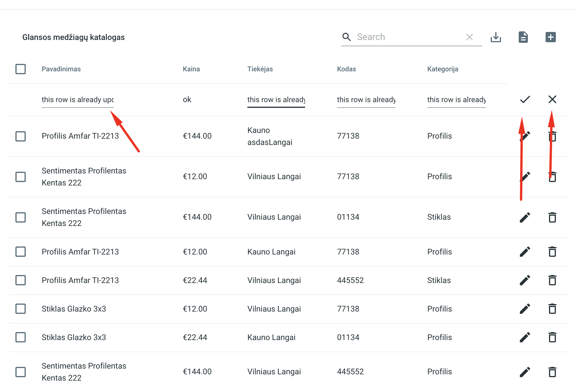Select the Stiklas Glazko 3x3 €22.44 checkbox
This screenshot has width=577, height=392.
[20, 337]
